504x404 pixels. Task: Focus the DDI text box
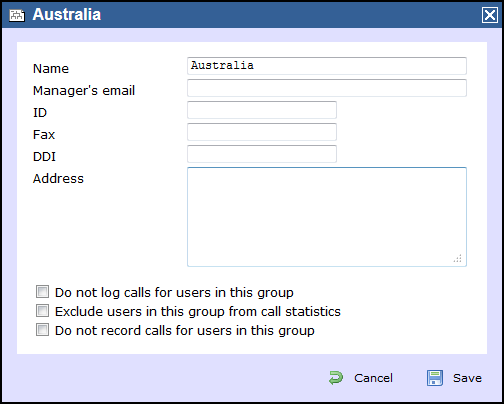(262, 154)
